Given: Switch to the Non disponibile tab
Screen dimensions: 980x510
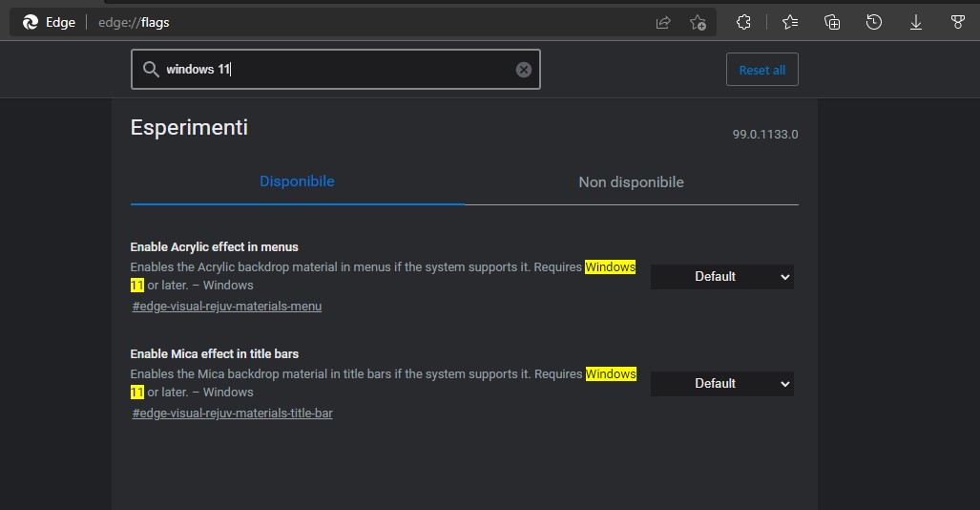Looking at the screenshot, I should click(x=632, y=182).
